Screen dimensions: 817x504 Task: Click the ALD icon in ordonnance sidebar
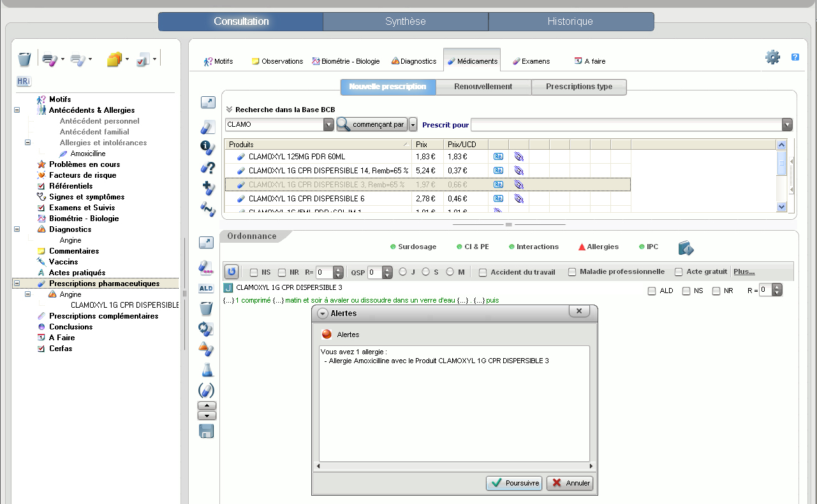[206, 288]
